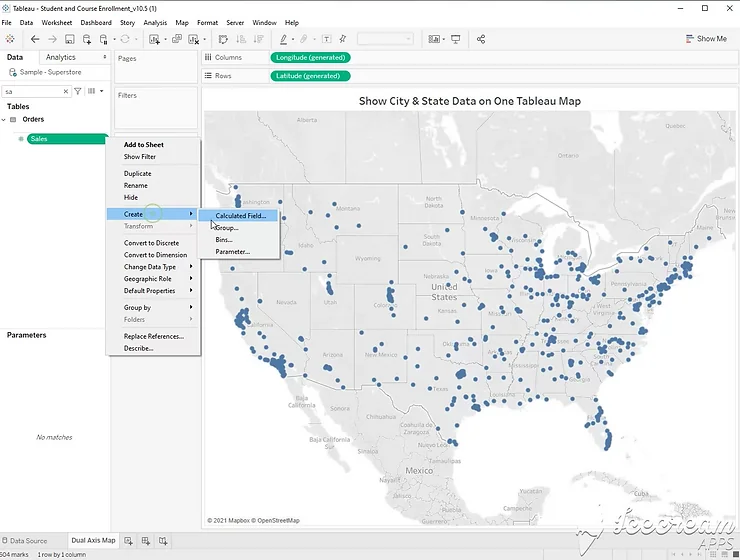The width and height of the screenshot is (740, 560).
Task: Click the filter fields funnel icon
Action: point(78,91)
